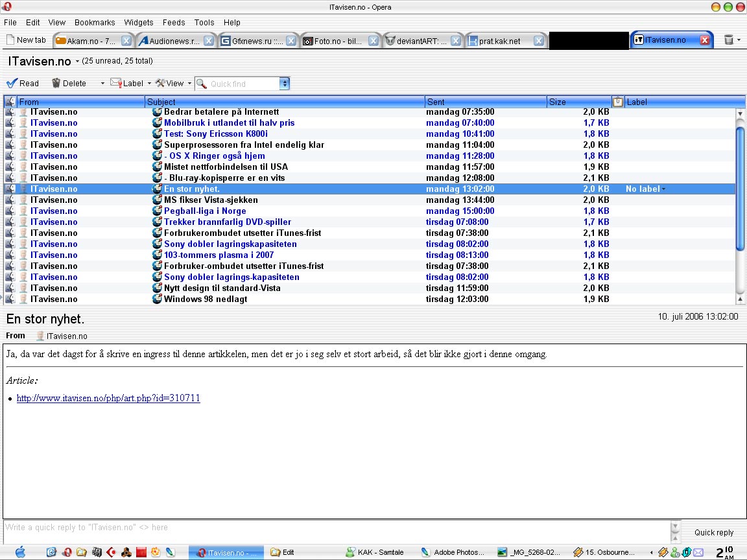This screenshot has width=747, height=560.
Task: Switch to Adobe Photoshop taskbar window
Action: [x=453, y=552]
